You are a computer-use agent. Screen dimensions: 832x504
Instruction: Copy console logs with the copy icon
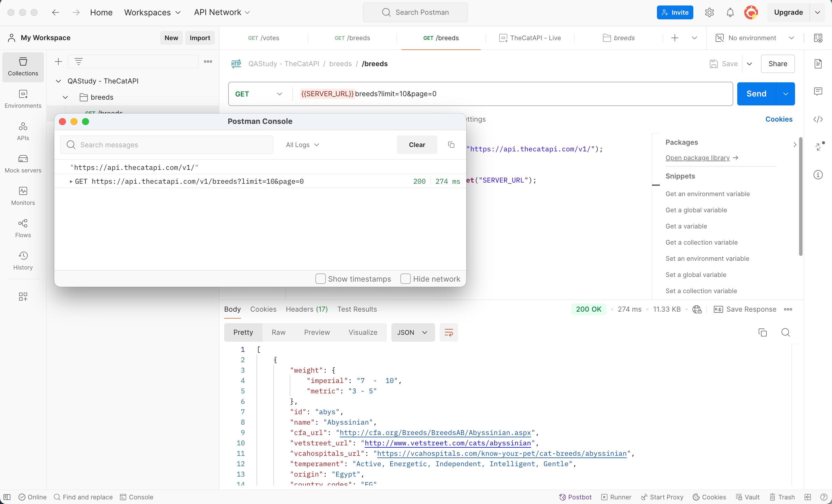coord(451,145)
